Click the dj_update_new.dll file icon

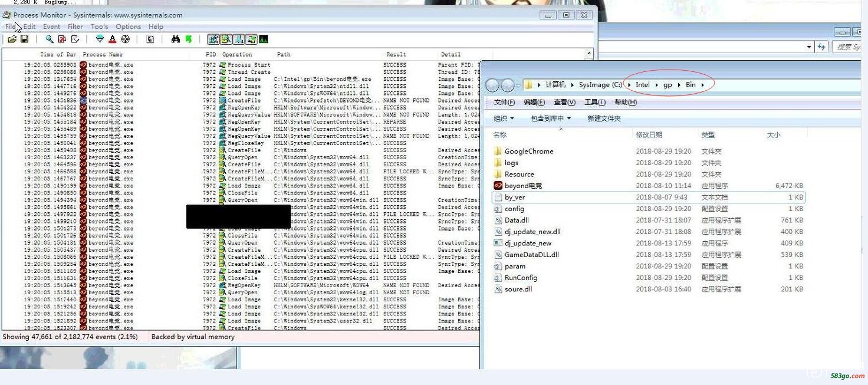[x=498, y=232]
